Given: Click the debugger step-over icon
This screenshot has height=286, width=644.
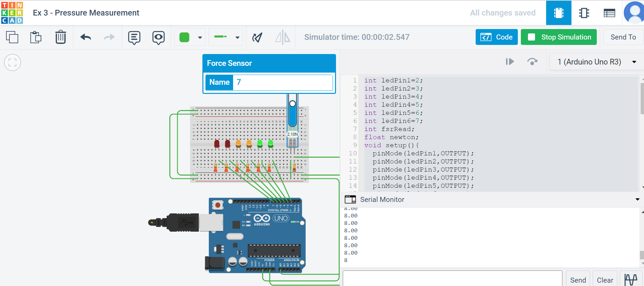Looking at the screenshot, I should click(x=532, y=61).
